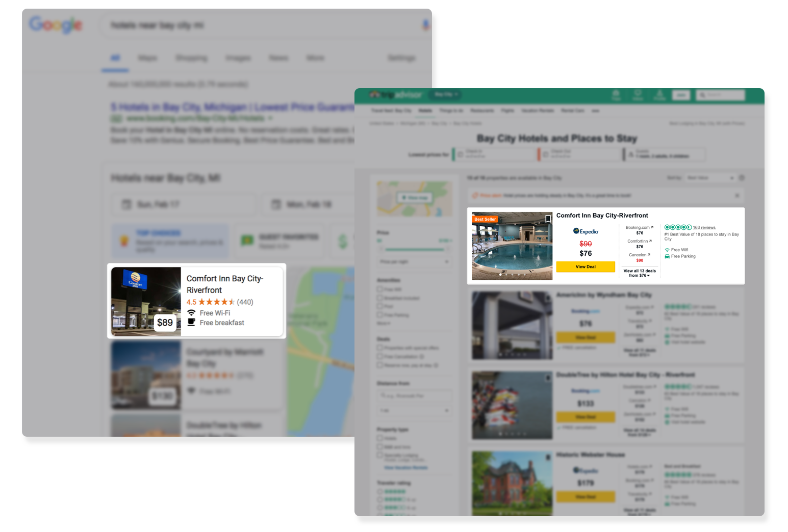The width and height of the screenshot is (788, 532).
Task: Open Comfort Inn Bay City-Riverfront title on TripAdvisor
Action: 602,216
